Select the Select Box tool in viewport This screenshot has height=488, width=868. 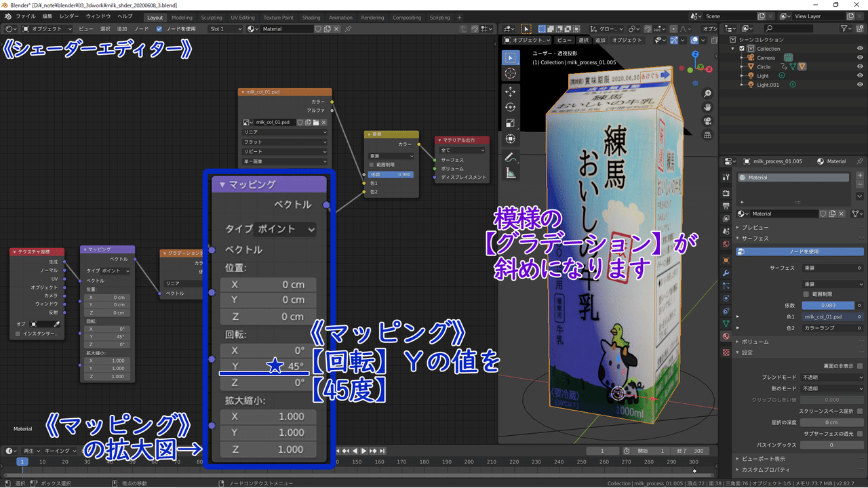(x=511, y=58)
